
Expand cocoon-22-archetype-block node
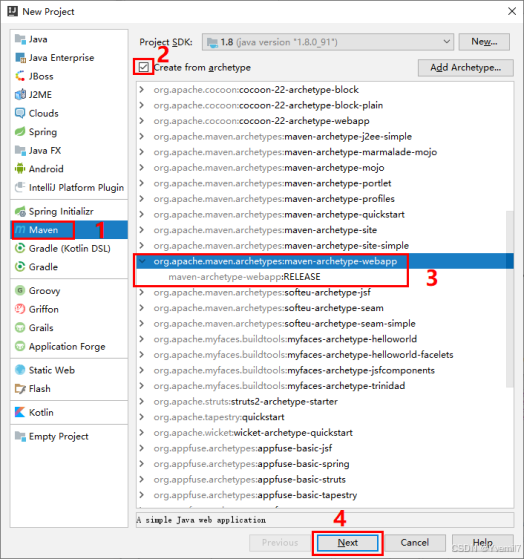[x=142, y=90]
